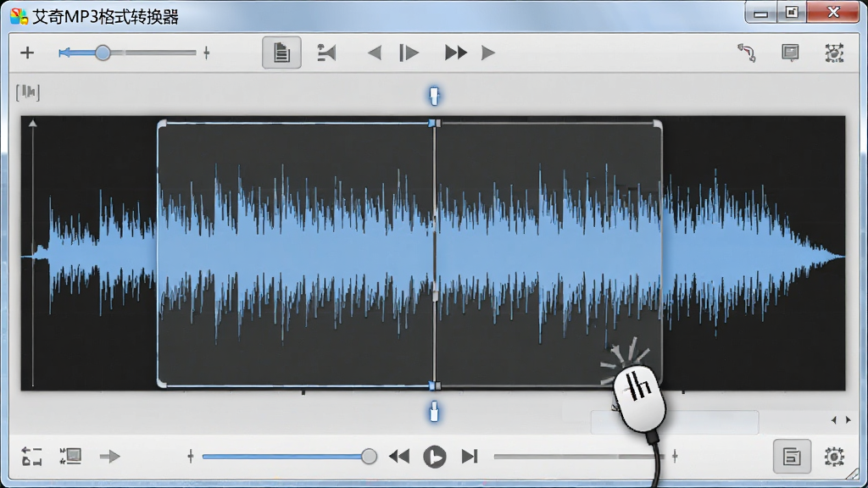Click the bottom-left corner handle of selection
The image size is (868, 488).
[x=162, y=383]
